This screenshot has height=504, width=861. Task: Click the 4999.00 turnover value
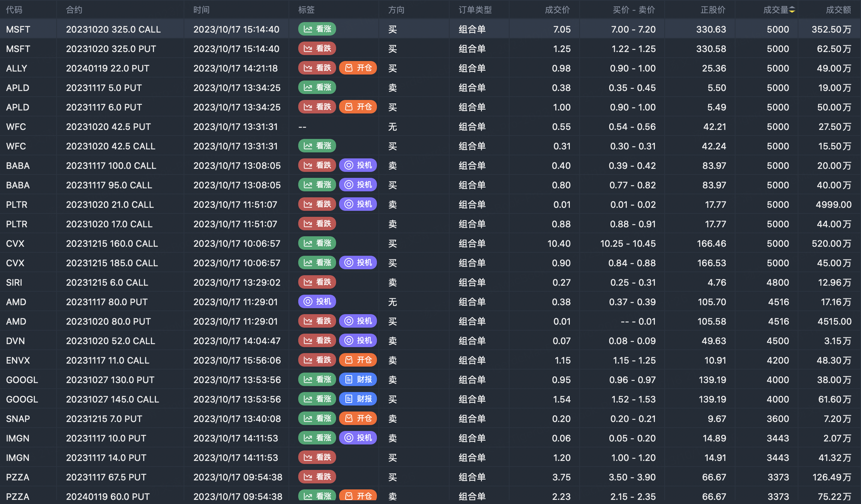coord(834,204)
